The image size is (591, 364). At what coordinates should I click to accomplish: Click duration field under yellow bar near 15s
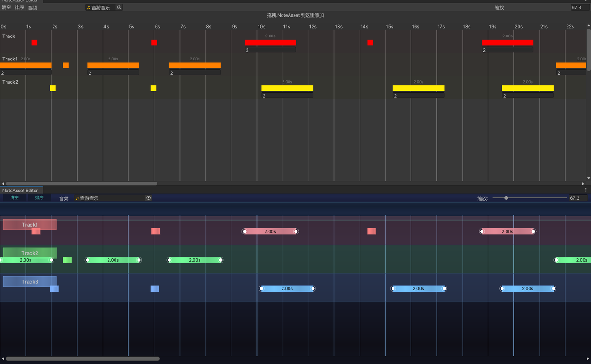pyautogui.click(x=418, y=95)
